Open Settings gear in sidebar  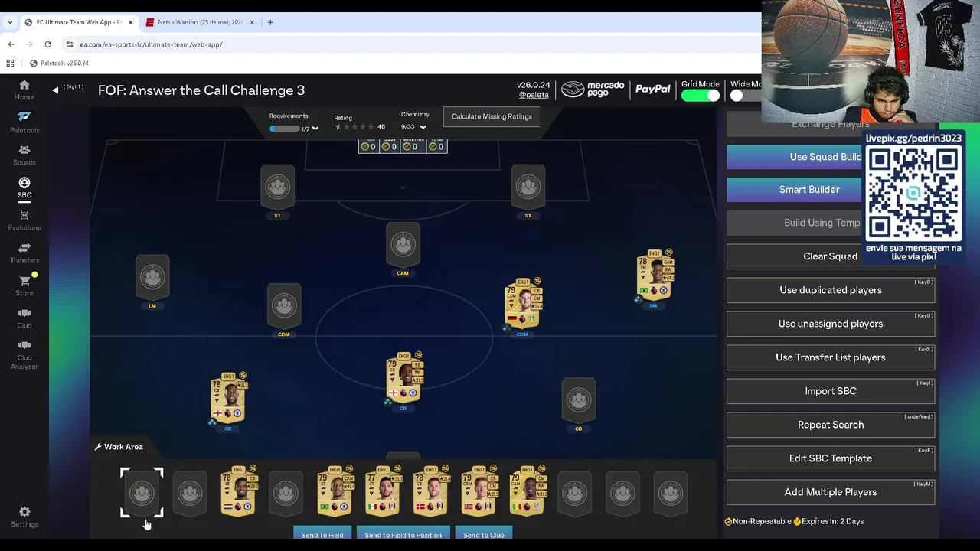coord(24,517)
